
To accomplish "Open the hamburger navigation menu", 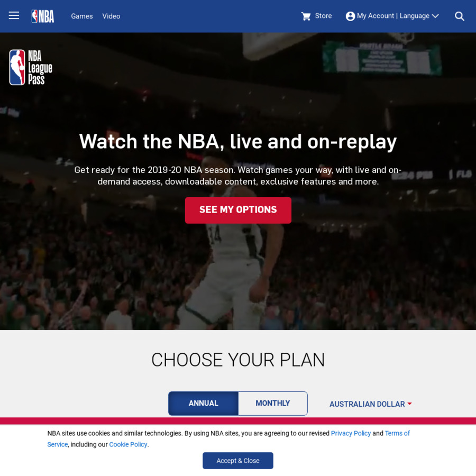I will tap(14, 16).
